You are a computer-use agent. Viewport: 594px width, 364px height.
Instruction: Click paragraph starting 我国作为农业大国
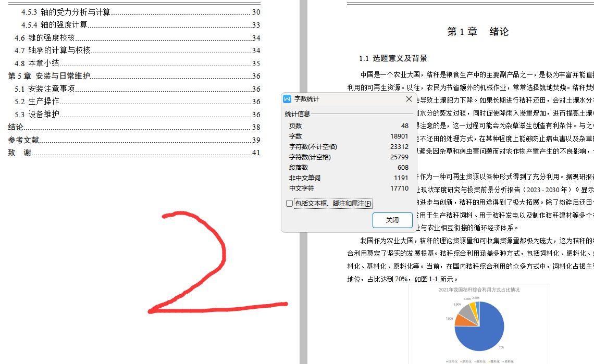(x=471, y=260)
